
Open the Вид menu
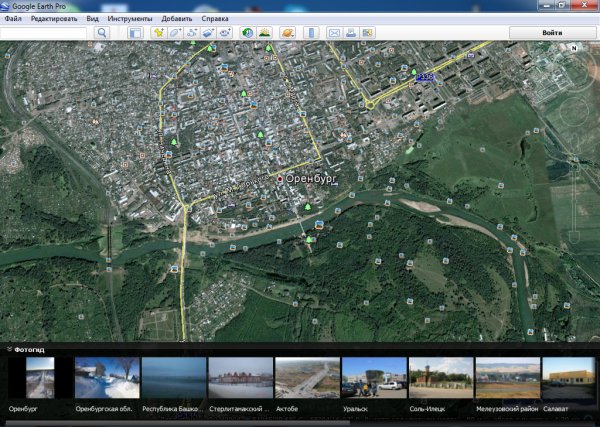pos(92,19)
